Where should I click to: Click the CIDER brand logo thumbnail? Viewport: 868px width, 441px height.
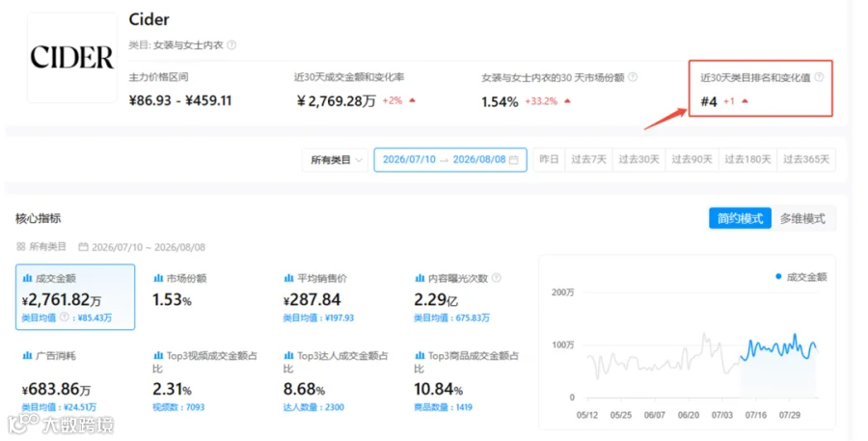coord(72,58)
